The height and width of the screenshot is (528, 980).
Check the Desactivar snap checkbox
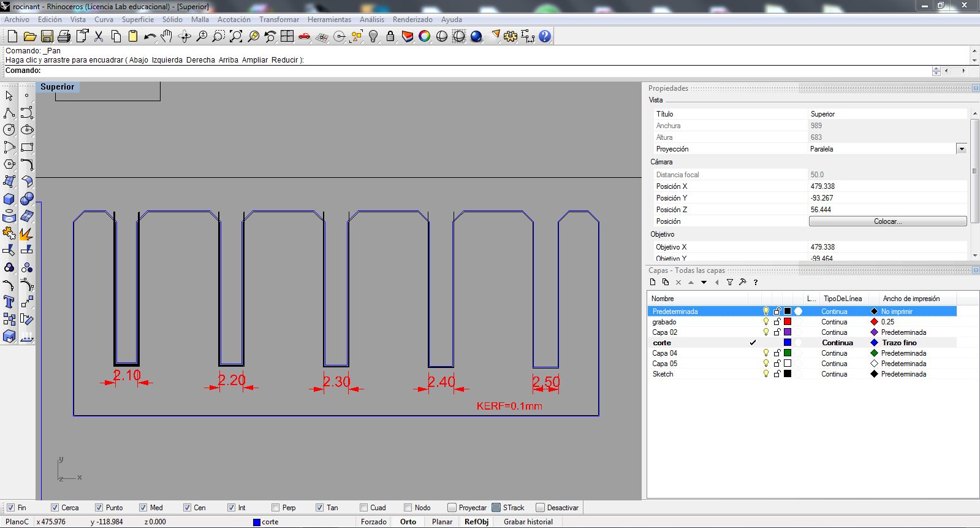540,507
